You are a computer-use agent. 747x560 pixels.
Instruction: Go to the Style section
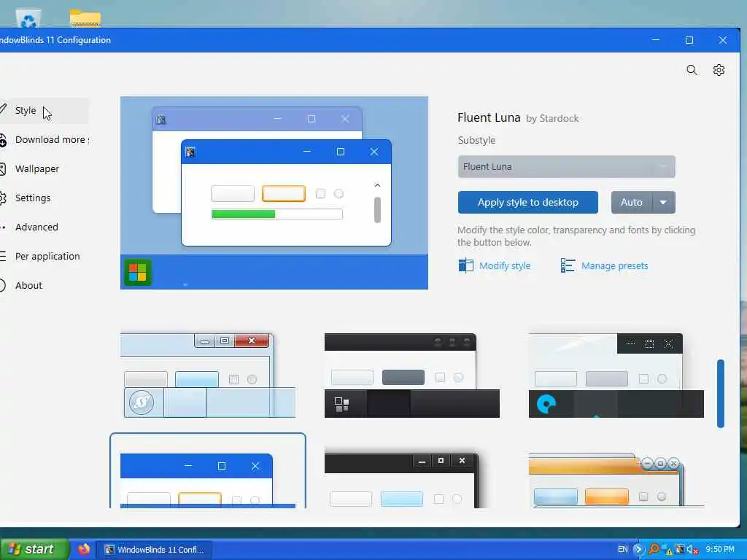(44, 111)
